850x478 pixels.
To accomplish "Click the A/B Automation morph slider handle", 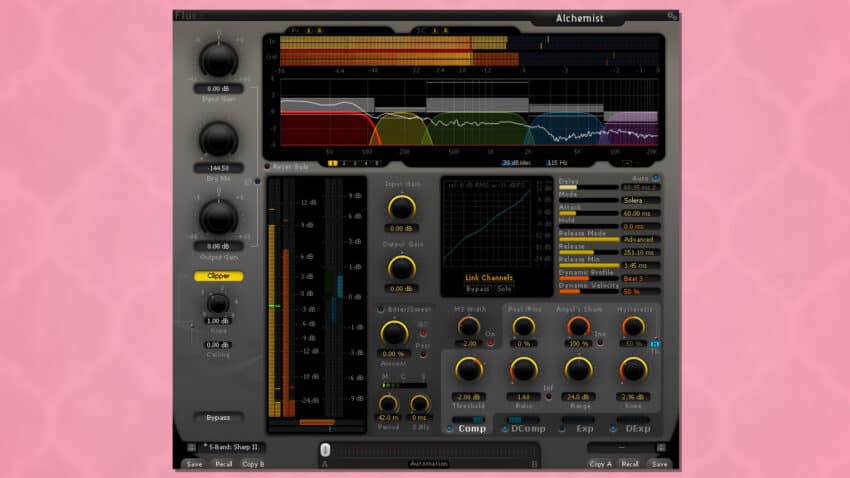I will [x=325, y=450].
